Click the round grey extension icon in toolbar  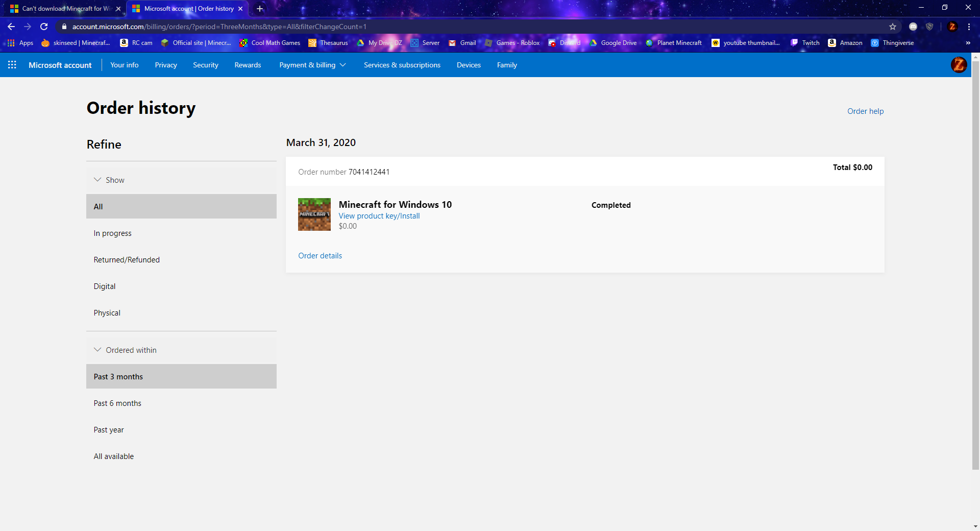[x=913, y=27]
